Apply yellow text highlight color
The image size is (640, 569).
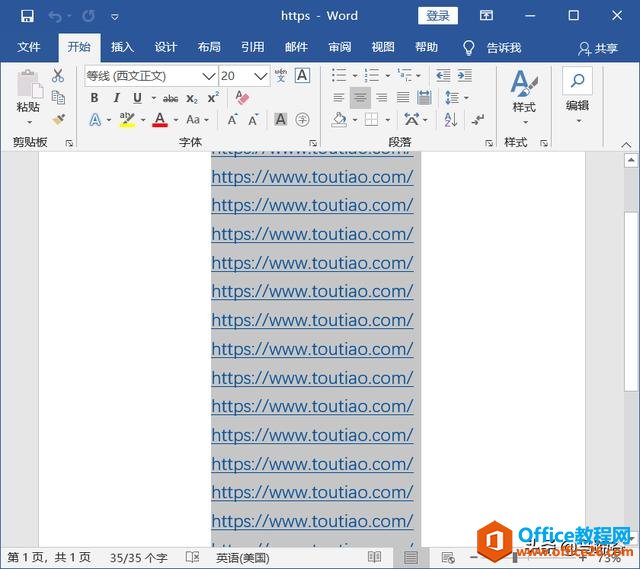click(127, 120)
